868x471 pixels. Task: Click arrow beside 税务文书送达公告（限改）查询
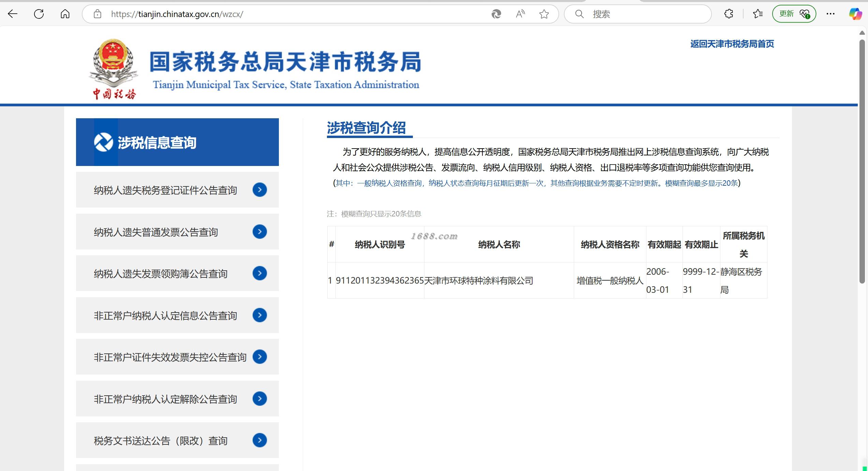coord(259,440)
